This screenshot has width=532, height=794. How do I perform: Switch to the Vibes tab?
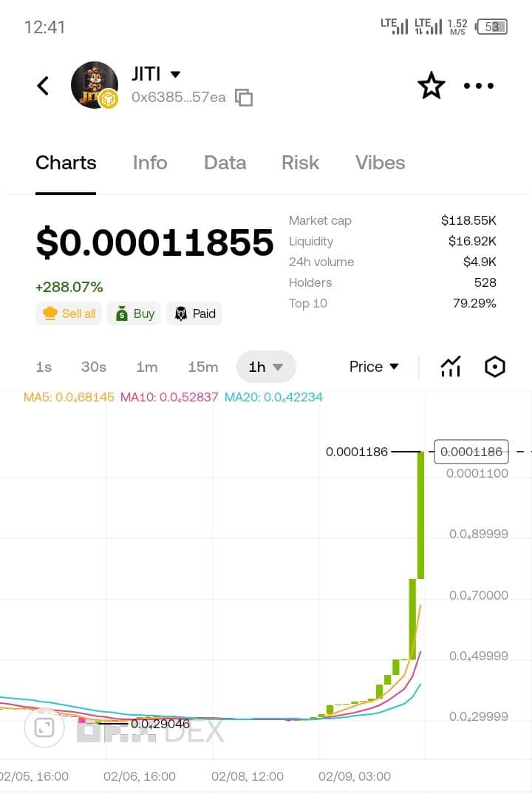pos(380,163)
